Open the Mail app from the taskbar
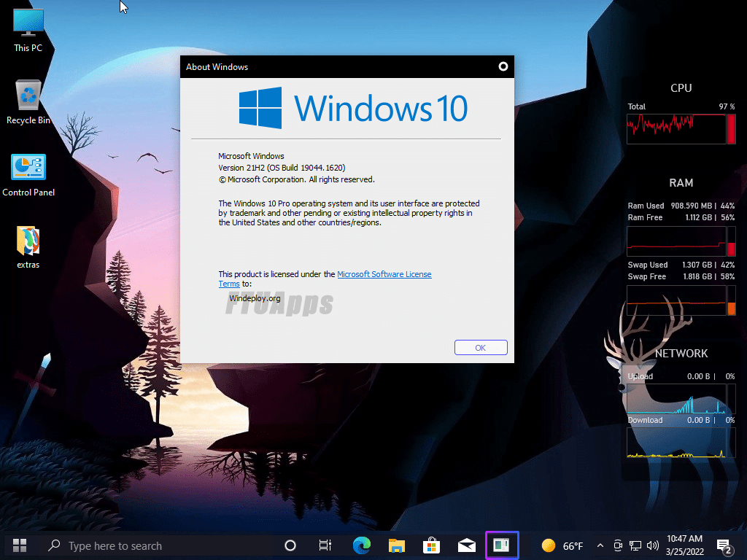 pyautogui.click(x=466, y=545)
